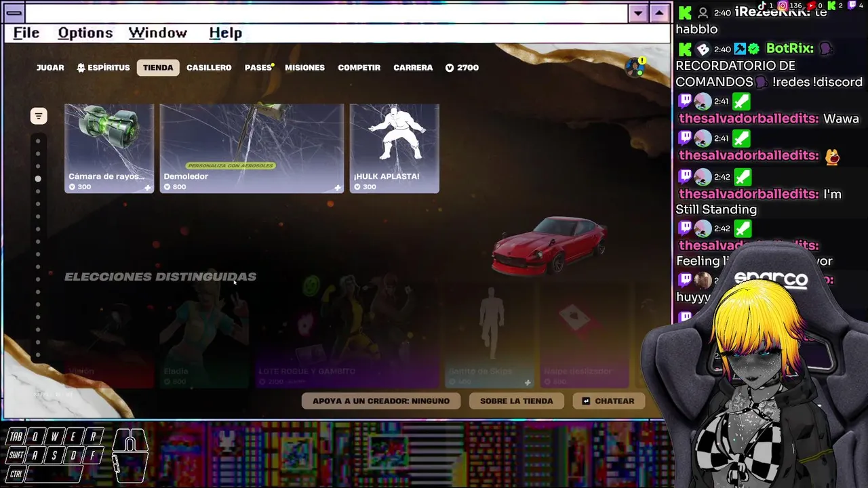Click the plus icon on Demoledor card
This screenshot has height=488, width=868.
(x=337, y=188)
